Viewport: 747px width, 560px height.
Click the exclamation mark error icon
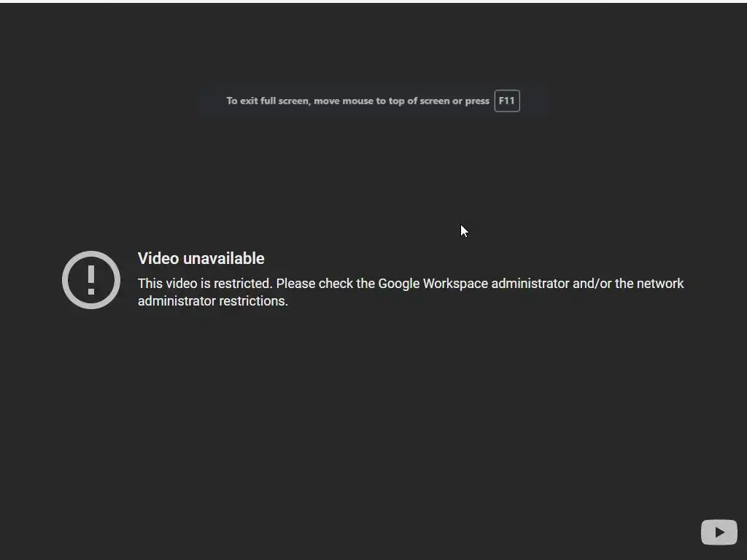[91, 280]
